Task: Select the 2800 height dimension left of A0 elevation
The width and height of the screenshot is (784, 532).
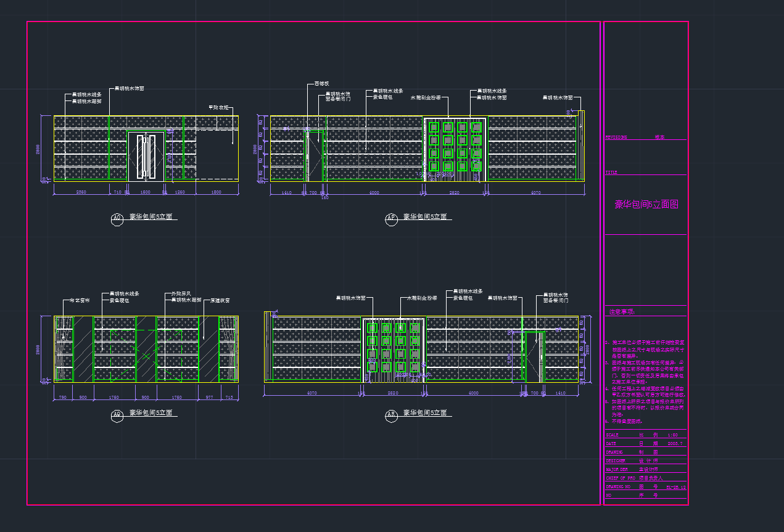Action: click(x=39, y=149)
